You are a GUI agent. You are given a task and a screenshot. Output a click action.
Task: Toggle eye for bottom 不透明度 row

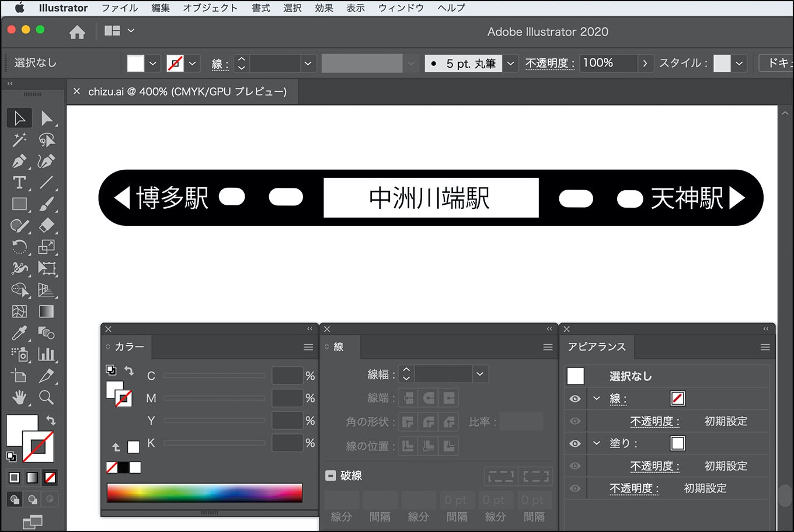575,488
